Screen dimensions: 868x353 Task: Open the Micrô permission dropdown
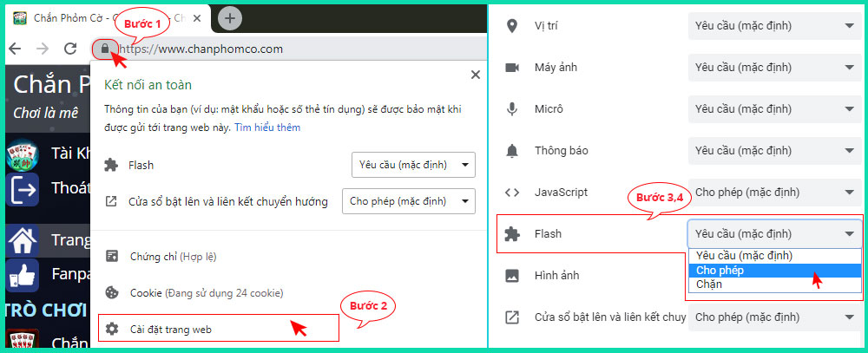(775, 109)
